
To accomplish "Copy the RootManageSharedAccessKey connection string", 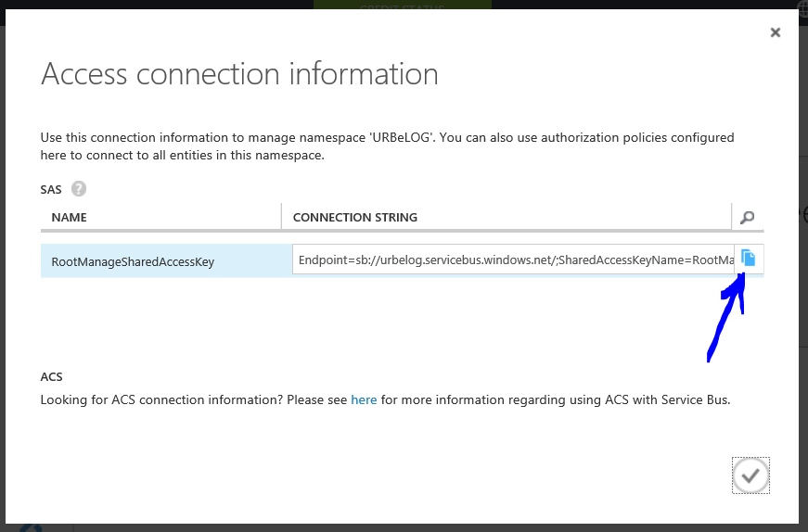I will click(749, 259).
